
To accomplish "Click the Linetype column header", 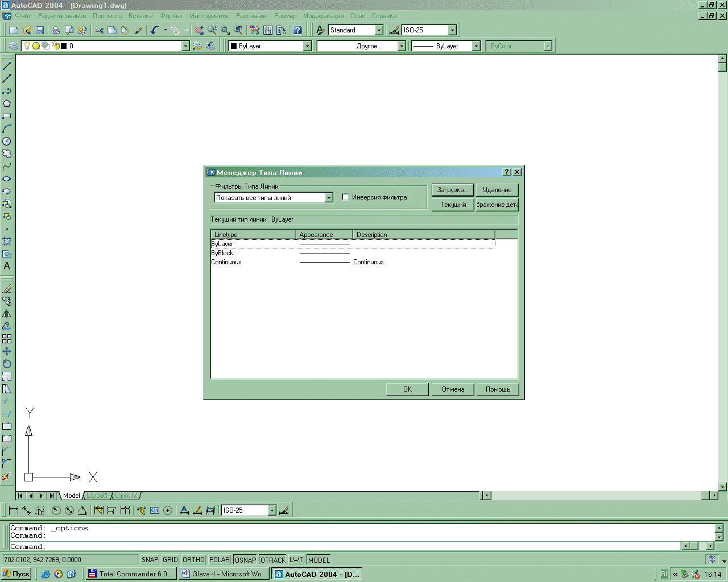I will click(254, 234).
